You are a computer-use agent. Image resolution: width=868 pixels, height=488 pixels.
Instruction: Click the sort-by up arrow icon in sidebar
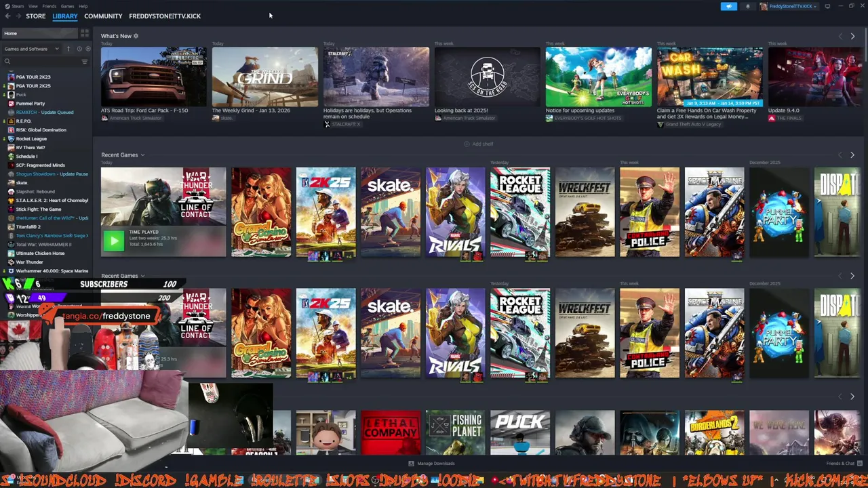68,49
